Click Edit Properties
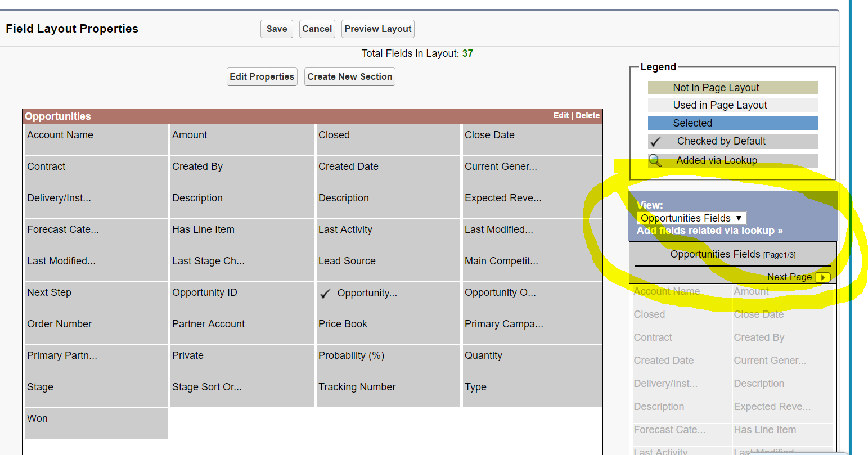This screenshot has width=868, height=455. (262, 76)
